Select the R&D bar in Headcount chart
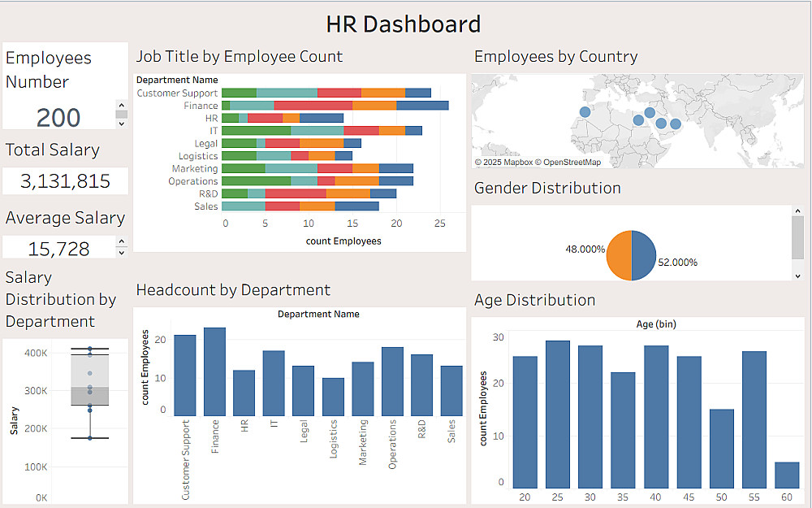The image size is (812, 508). [421, 385]
